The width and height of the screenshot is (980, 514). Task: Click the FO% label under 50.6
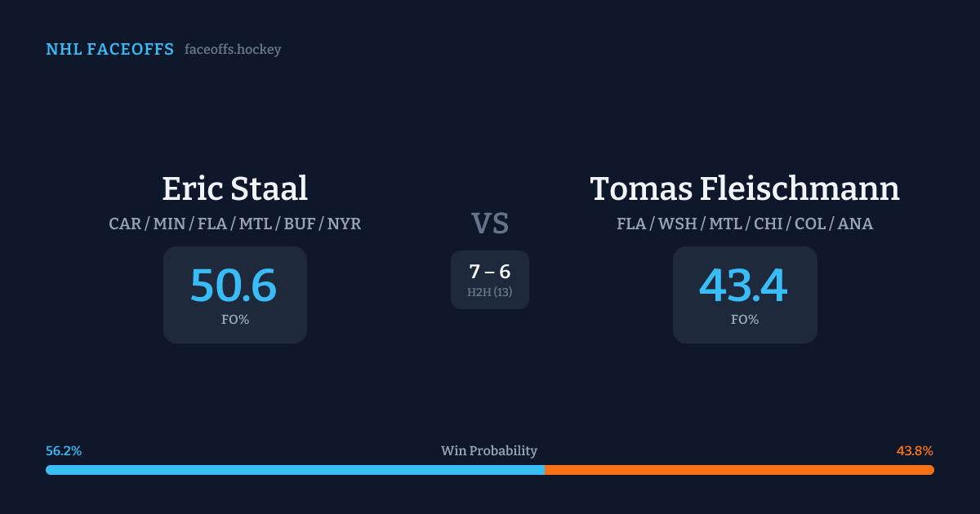235,320
